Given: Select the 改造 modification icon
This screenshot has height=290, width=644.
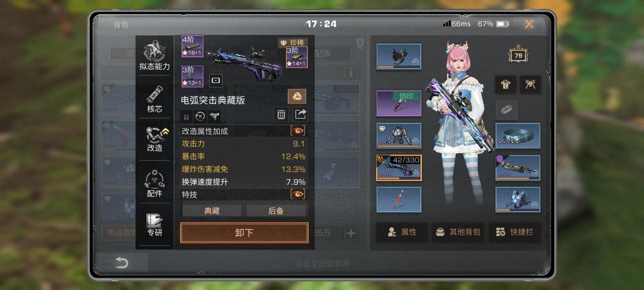Looking at the screenshot, I should click(155, 139).
